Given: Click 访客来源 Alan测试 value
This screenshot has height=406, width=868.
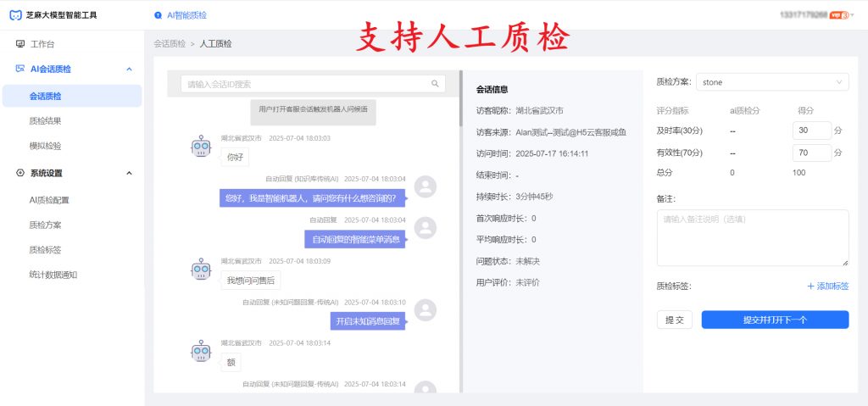Looking at the screenshot, I should 570,132.
